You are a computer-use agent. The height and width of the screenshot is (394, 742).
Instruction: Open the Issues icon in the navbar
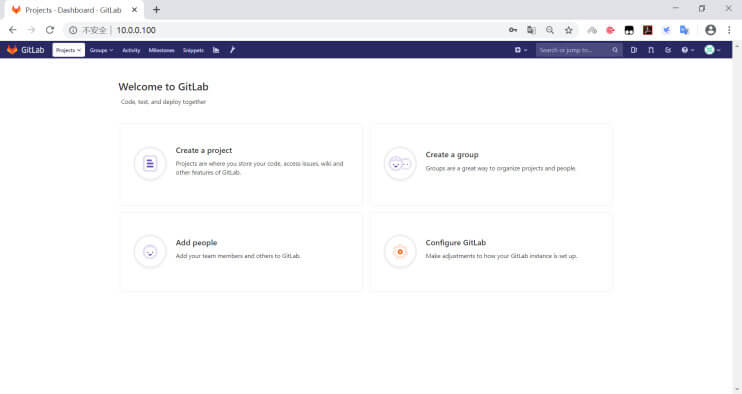[634, 50]
